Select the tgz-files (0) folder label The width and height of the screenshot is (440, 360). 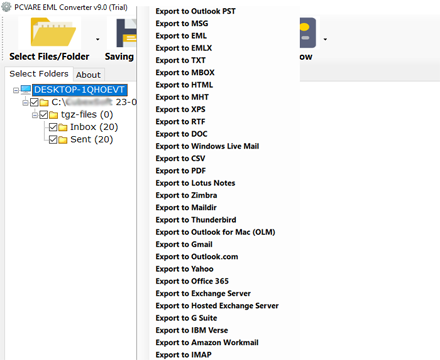click(87, 115)
